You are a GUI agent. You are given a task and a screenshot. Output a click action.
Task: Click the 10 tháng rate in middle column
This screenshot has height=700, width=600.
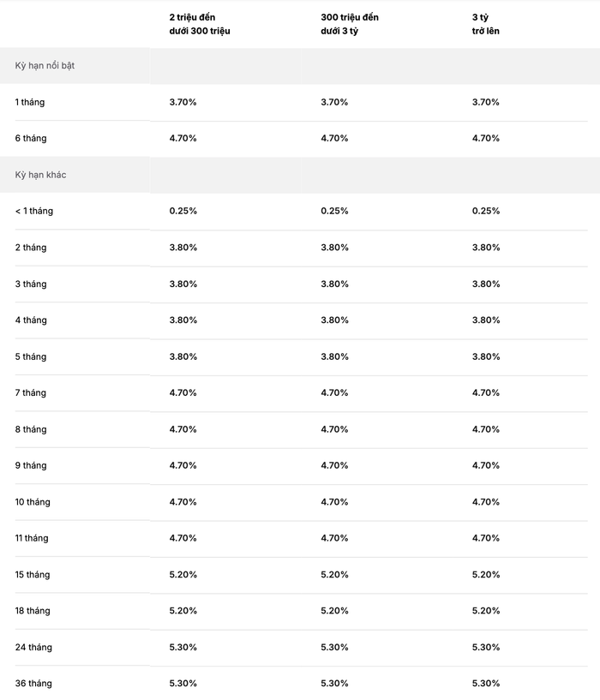pos(334,502)
